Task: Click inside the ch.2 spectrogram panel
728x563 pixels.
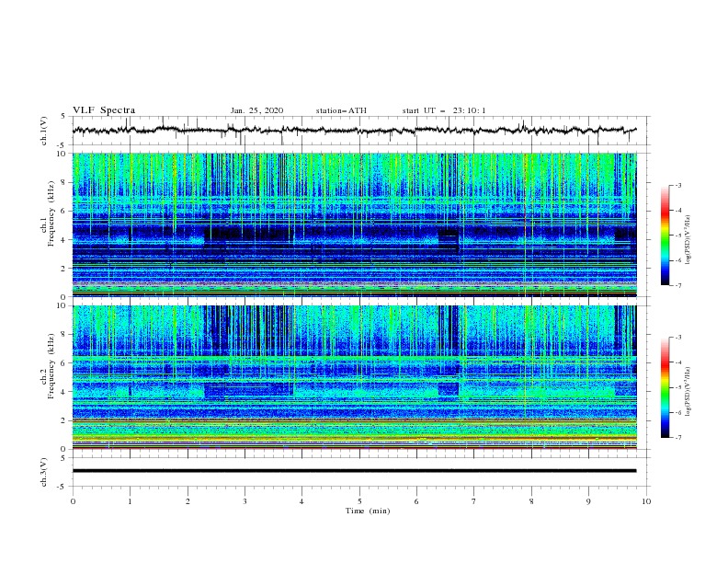Action: pos(354,377)
